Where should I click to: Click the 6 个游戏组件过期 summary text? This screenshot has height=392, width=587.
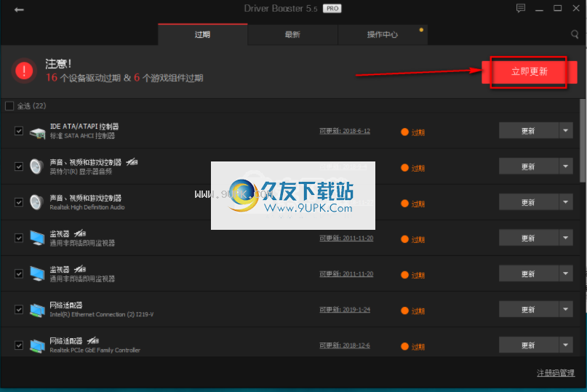point(169,78)
